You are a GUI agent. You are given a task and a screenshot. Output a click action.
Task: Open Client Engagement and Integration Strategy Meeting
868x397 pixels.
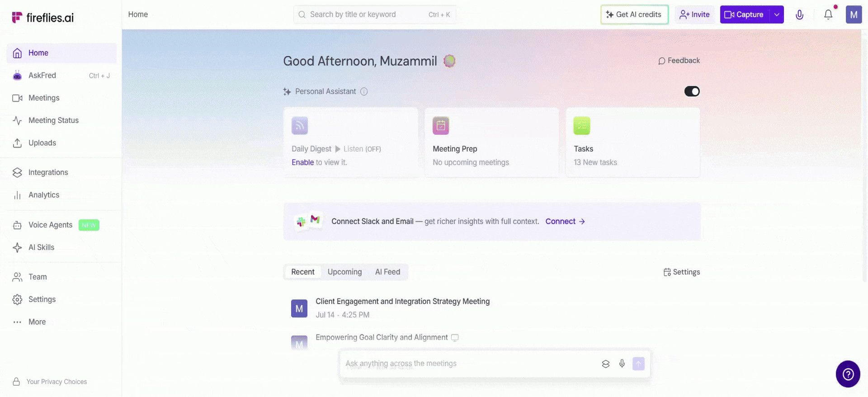(x=402, y=301)
